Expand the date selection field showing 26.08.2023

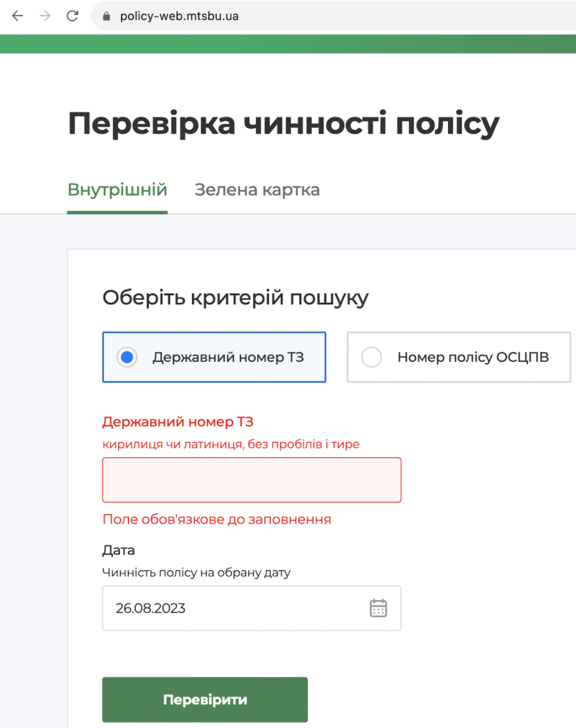click(x=252, y=608)
